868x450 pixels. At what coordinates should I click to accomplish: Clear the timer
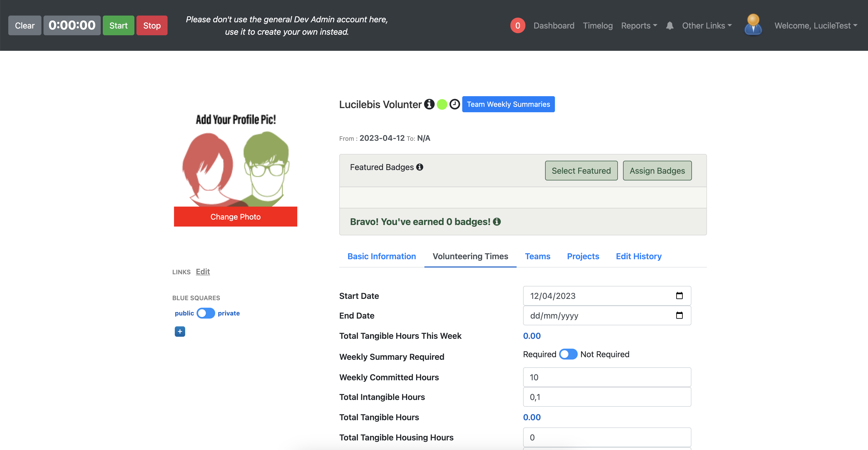pyautogui.click(x=25, y=25)
